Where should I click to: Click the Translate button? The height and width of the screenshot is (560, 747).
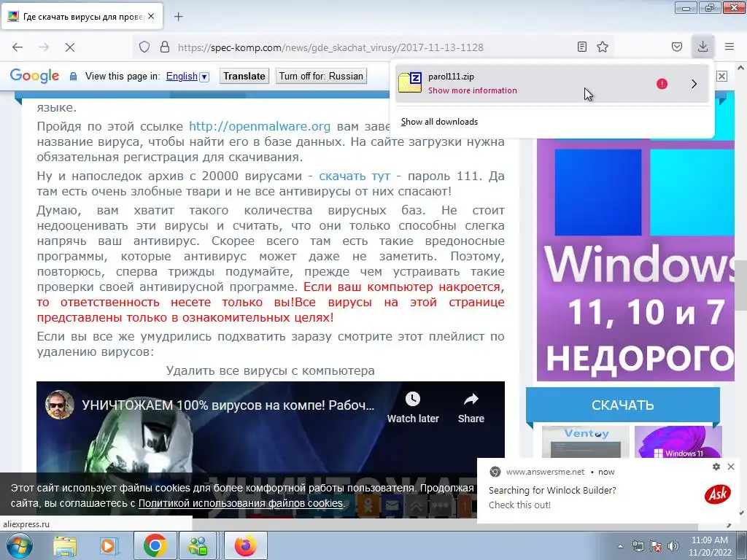tap(244, 76)
